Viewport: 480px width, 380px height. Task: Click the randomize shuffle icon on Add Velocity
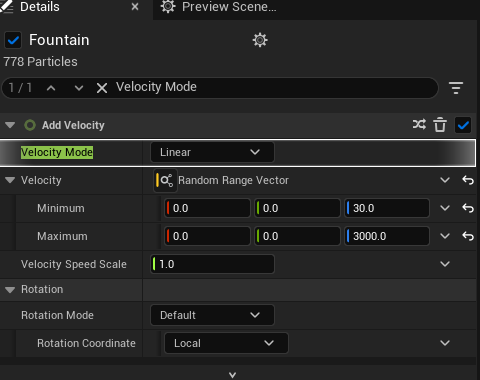[419, 125]
